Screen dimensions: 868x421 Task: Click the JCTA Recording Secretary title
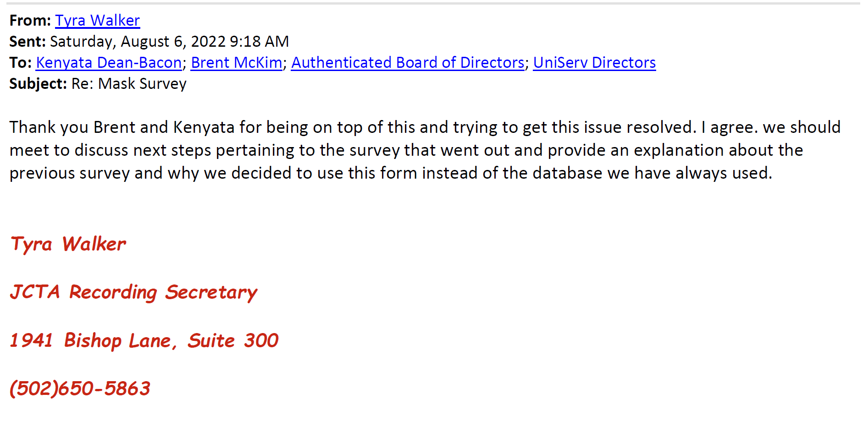[x=133, y=292]
